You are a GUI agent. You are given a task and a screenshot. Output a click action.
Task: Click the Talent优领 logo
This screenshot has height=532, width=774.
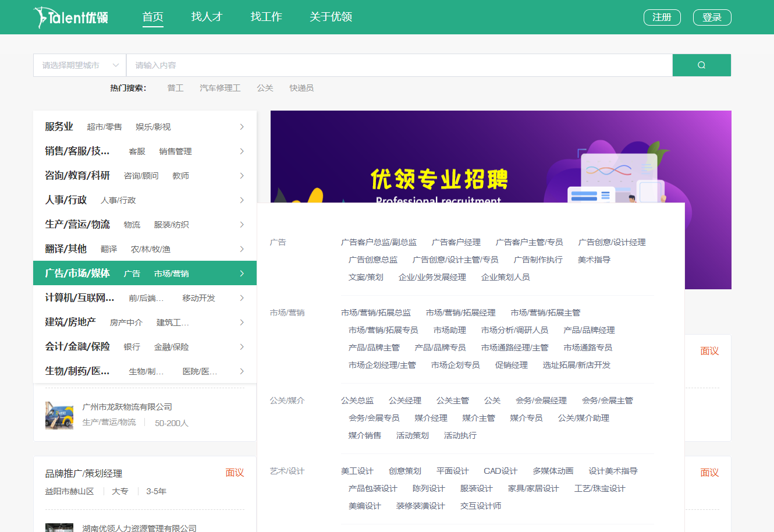pos(71,17)
